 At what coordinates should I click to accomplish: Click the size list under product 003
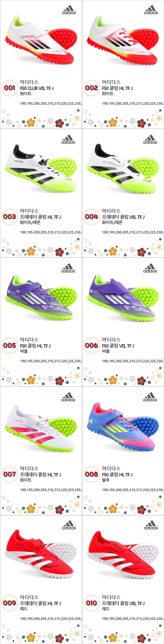pos(51,232)
